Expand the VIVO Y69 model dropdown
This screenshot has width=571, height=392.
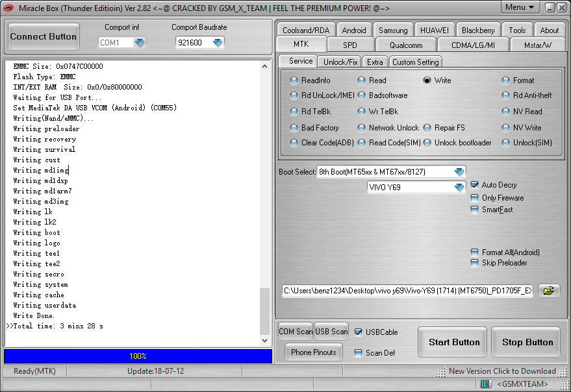click(459, 187)
